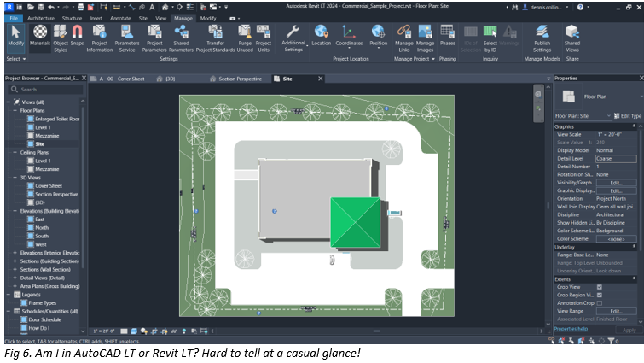This screenshot has width=644, height=363.
Task: Click Select by ID
Action: 490,38
